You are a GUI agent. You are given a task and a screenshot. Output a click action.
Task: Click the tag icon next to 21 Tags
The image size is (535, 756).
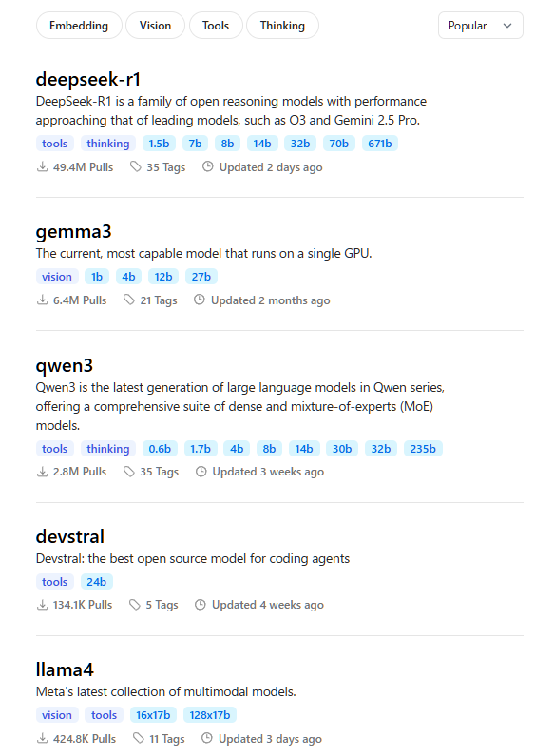click(x=128, y=300)
